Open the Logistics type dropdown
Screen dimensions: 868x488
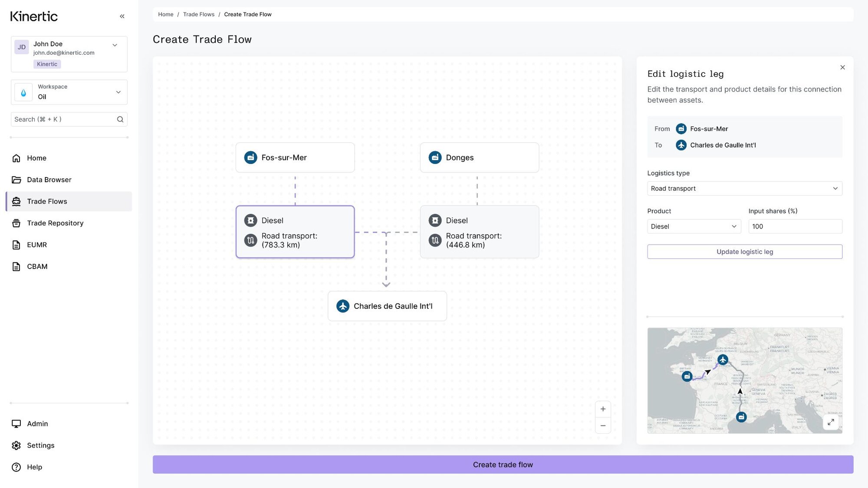coord(744,189)
